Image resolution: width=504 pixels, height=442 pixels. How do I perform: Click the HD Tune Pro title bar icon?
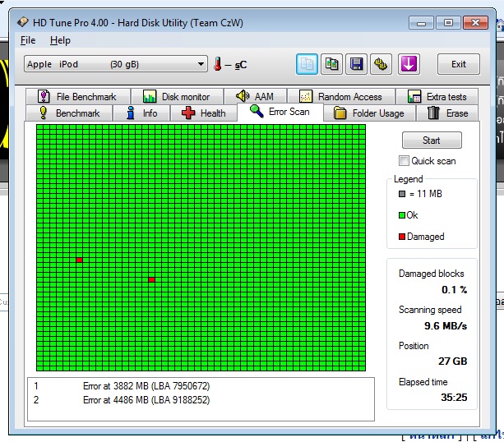coord(24,22)
